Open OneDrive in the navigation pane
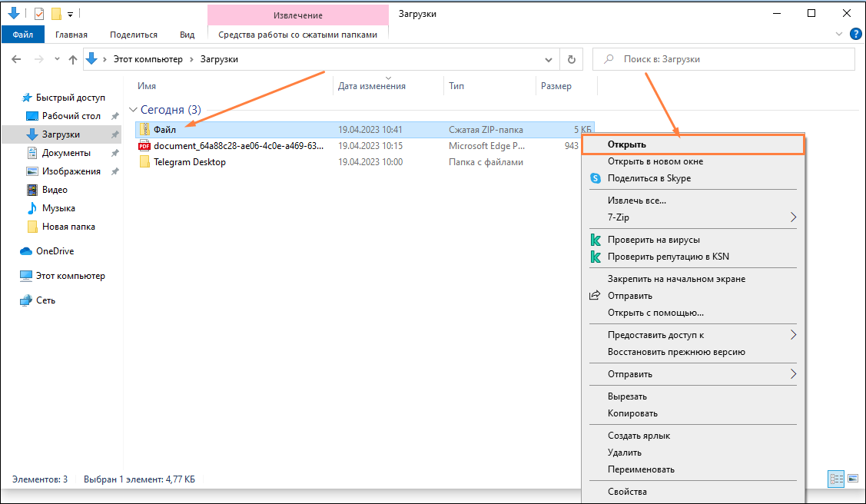866x504 pixels. [x=55, y=251]
